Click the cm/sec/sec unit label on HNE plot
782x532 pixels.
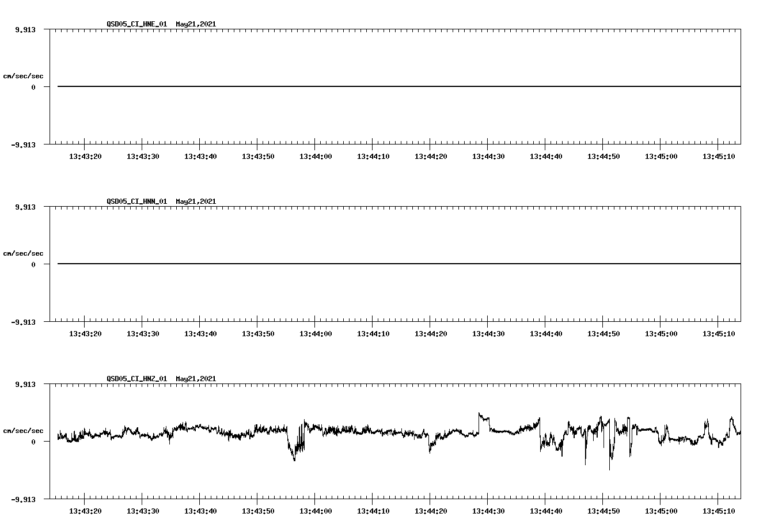[24, 75]
